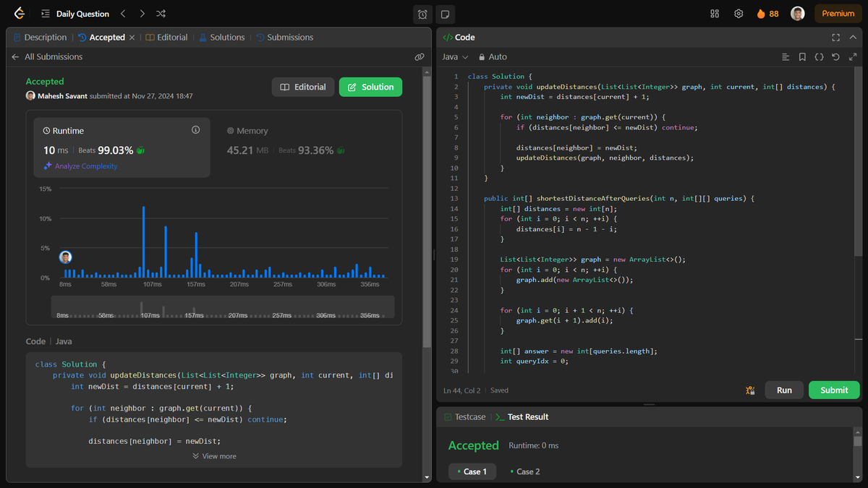Copy submission link icon

420,56
